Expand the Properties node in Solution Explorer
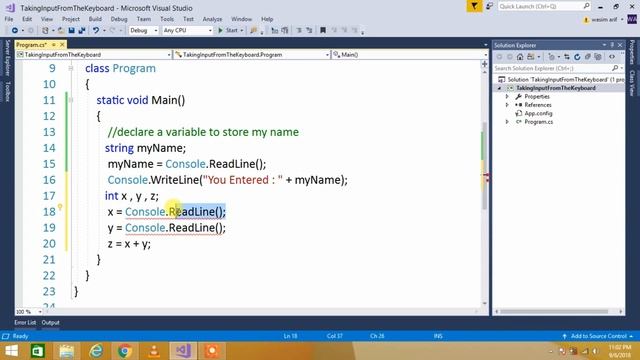The width and height of the screenshot is (640, 360). point(507,97)
